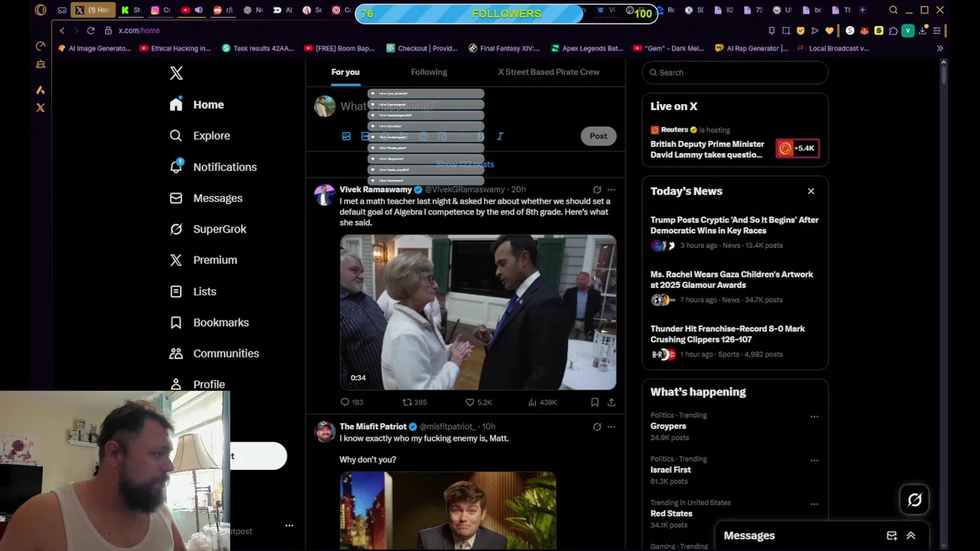Open The Misfit Patriot profile name

pos(373,426)
